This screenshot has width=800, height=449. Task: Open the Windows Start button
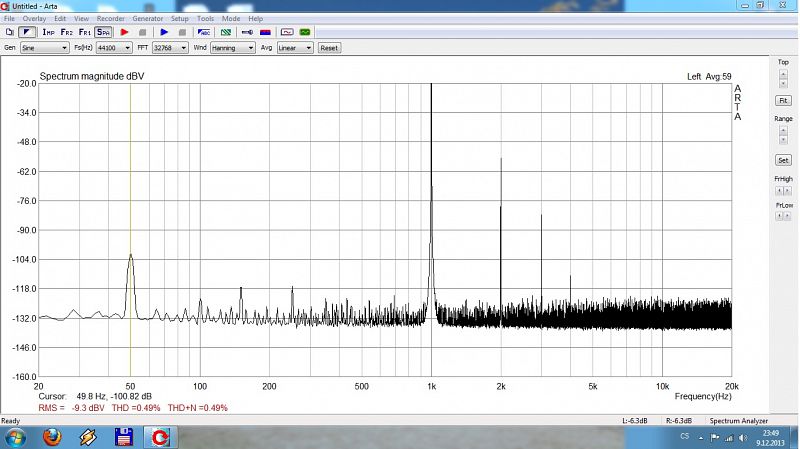(14, 438)
